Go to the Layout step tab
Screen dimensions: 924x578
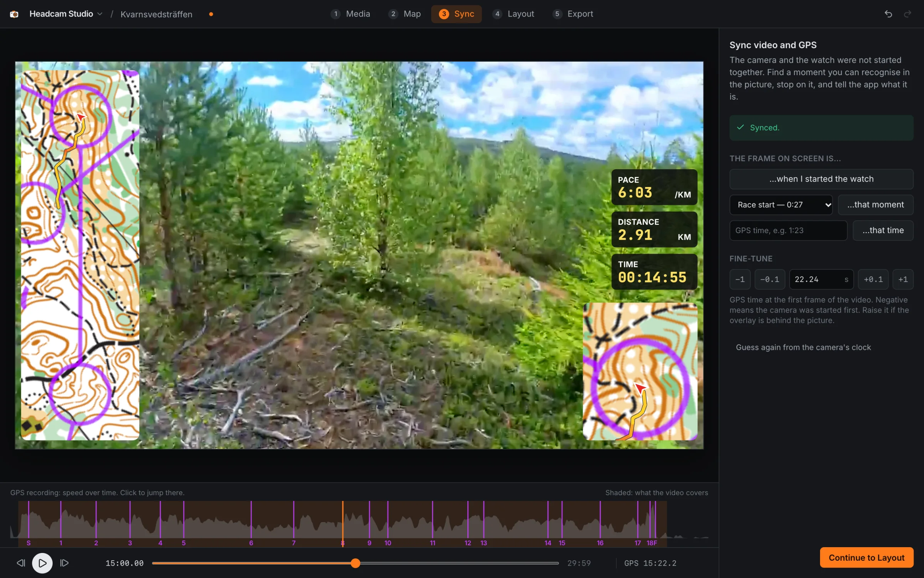click(x=513, y=14)
